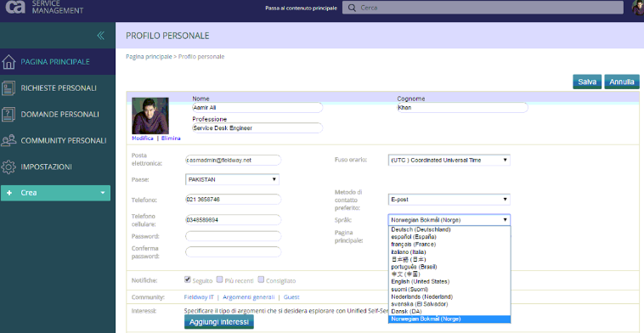Open Domande Personali question icon
The width and height of the screenshot is (644, 333).
[8, 114]
